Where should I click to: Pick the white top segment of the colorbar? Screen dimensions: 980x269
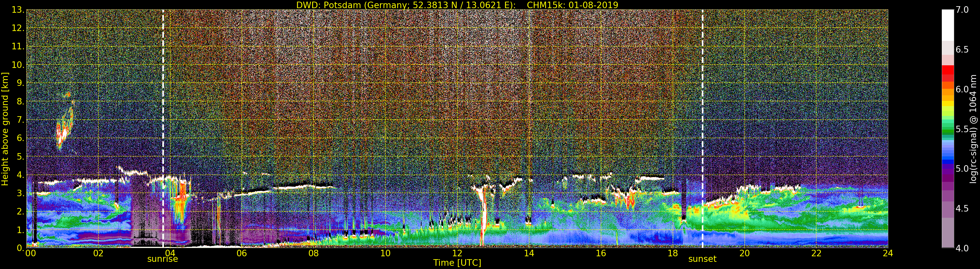[948, 25]
